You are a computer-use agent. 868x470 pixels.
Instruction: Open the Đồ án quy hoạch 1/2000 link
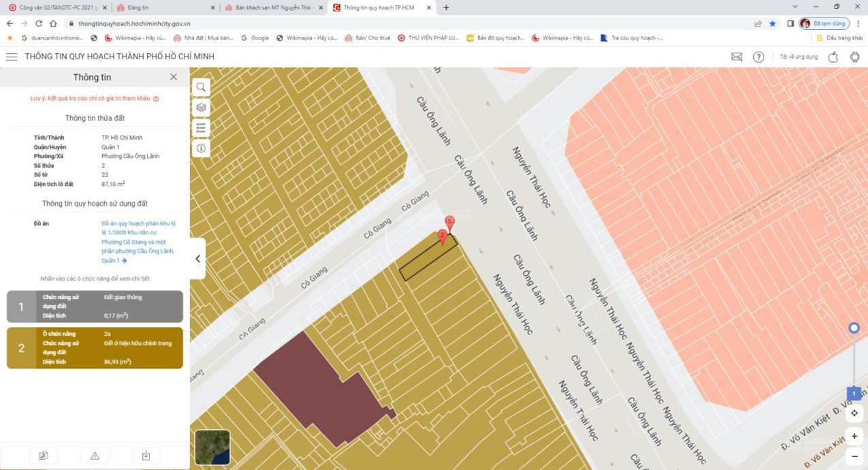[138, 242]
